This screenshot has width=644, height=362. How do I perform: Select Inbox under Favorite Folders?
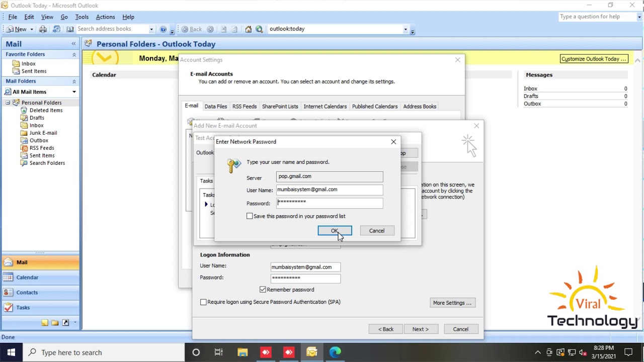(x=28, y=63)
